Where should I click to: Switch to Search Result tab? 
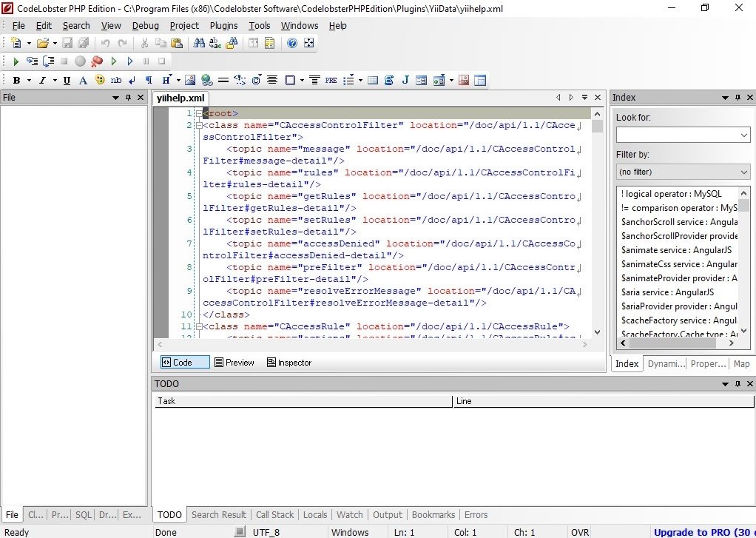(x=219, y=515)
